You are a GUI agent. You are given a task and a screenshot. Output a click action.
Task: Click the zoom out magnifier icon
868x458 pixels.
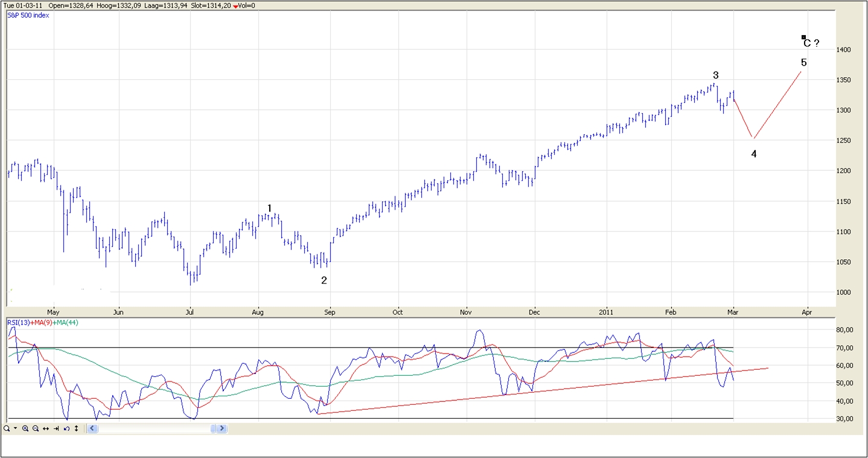click(x=36, y=428)
